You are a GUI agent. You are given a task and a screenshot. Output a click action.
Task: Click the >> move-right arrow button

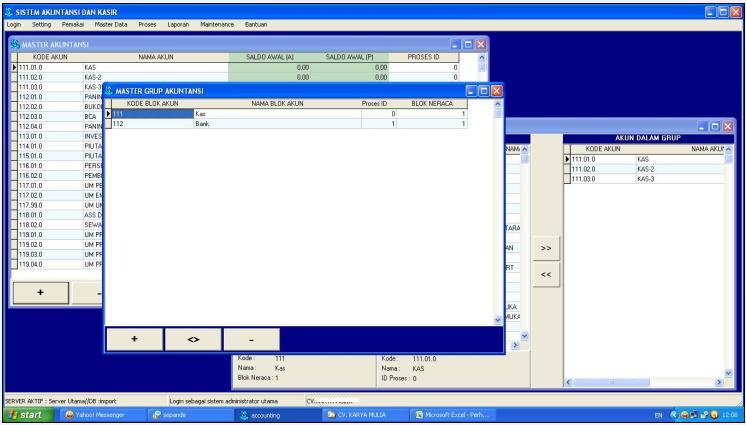click(x=546, y=245)
